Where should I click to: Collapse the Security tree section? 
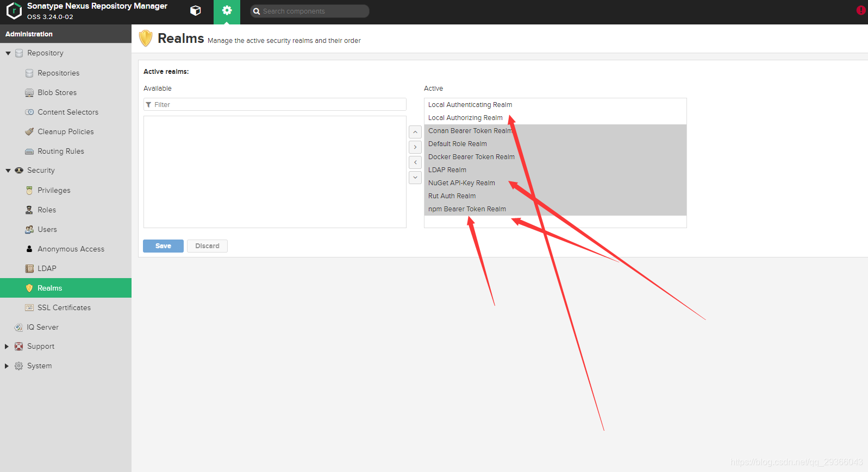pos(8,171)
